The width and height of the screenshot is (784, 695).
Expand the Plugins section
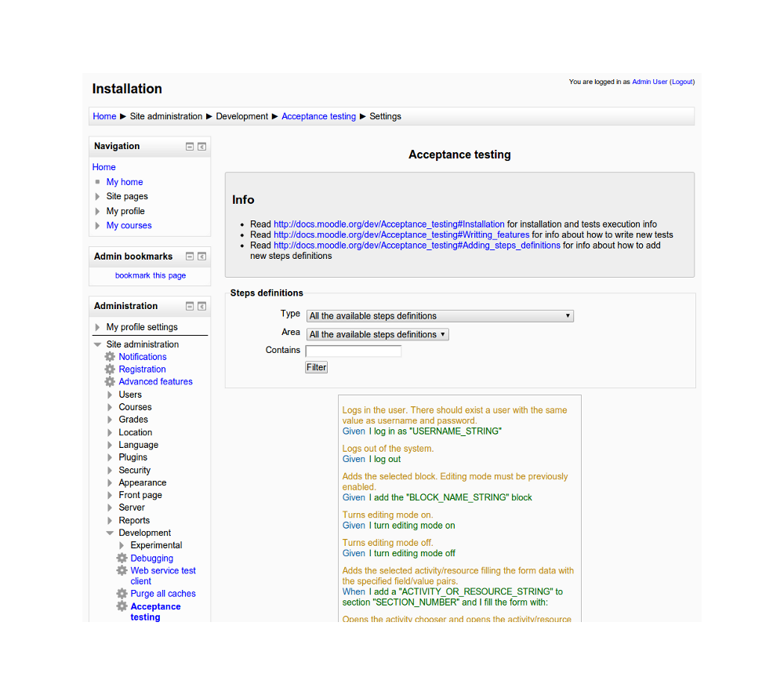pyautogui.click(x=109, y=457)
